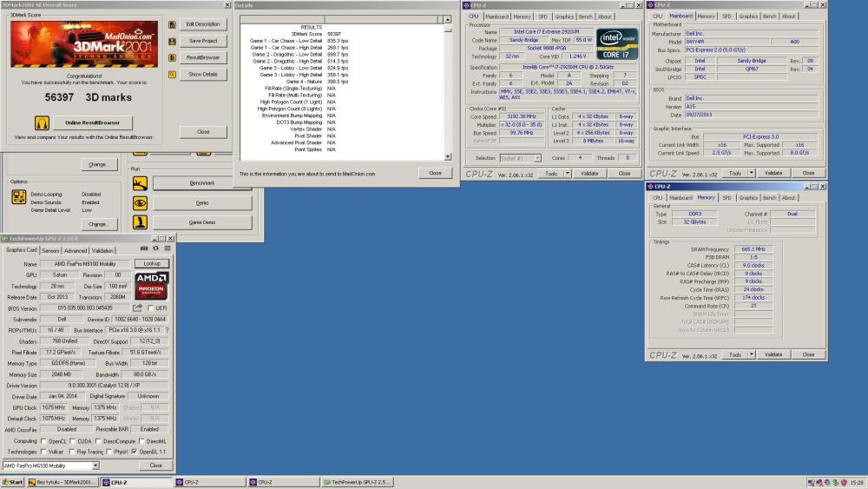Toggle the CUDA checkbox

tap(73, 441)
